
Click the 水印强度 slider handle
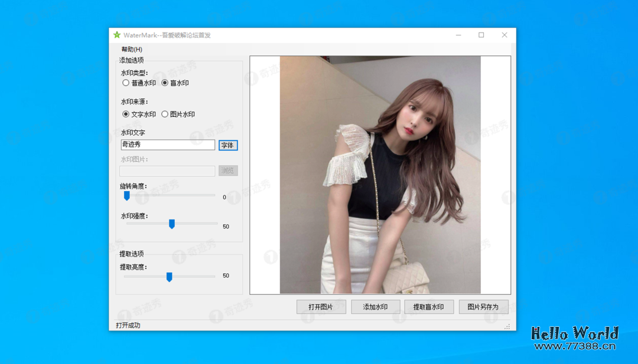172,224
